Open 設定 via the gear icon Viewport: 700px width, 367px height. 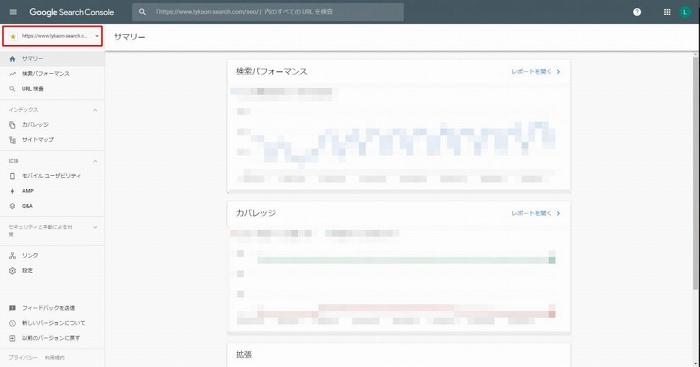12,271
